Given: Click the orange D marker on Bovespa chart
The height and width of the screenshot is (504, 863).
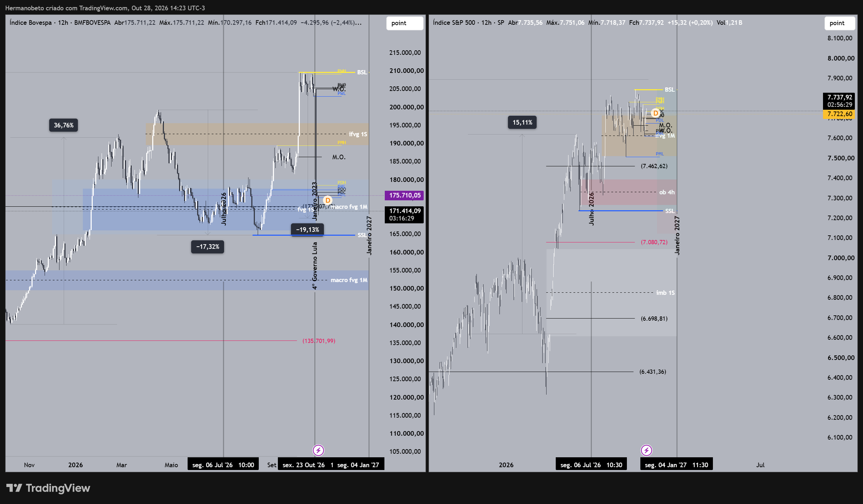Looking at the screenshot, I should point(328,200).
